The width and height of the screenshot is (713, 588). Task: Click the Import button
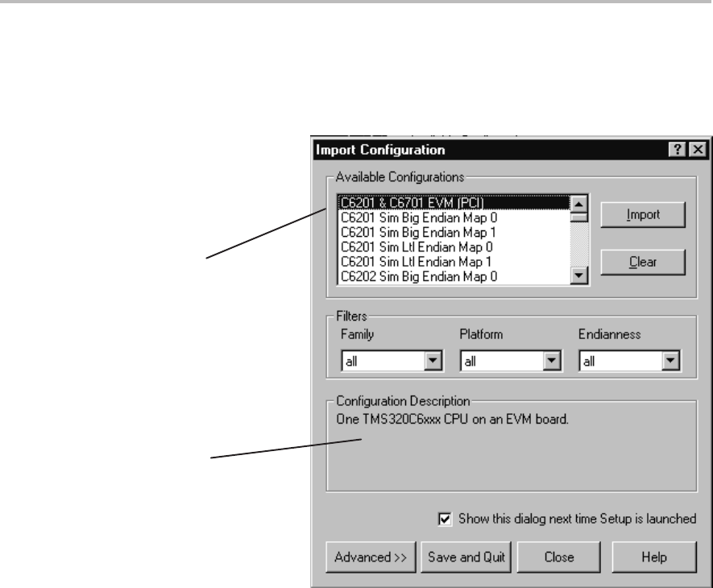pyautogui.click(x=643, y=214)
